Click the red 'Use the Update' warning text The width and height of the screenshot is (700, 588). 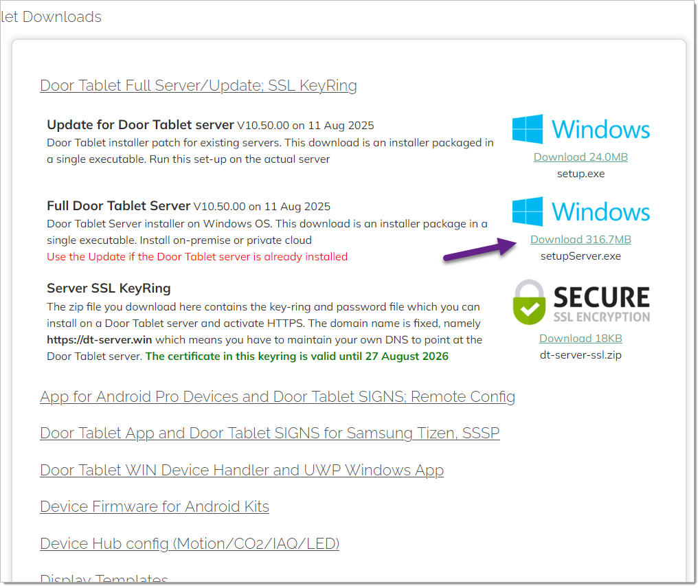coord(197,257)
